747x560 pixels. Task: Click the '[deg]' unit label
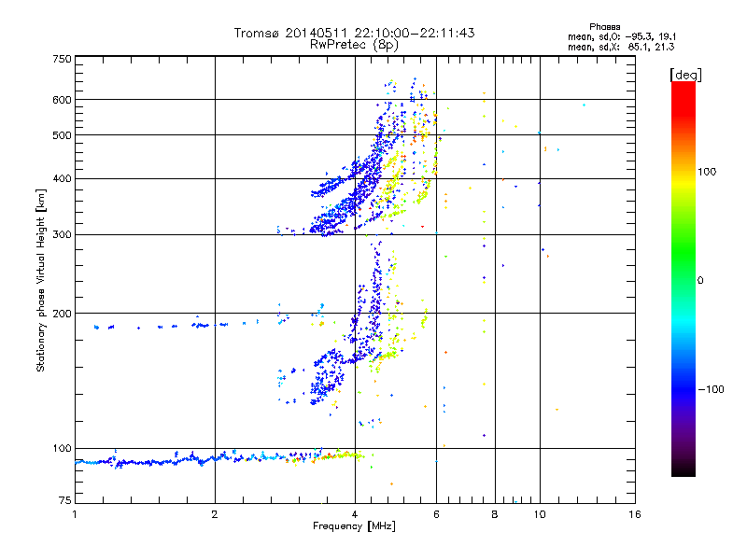pyautogui.click(x=685, y=75)
